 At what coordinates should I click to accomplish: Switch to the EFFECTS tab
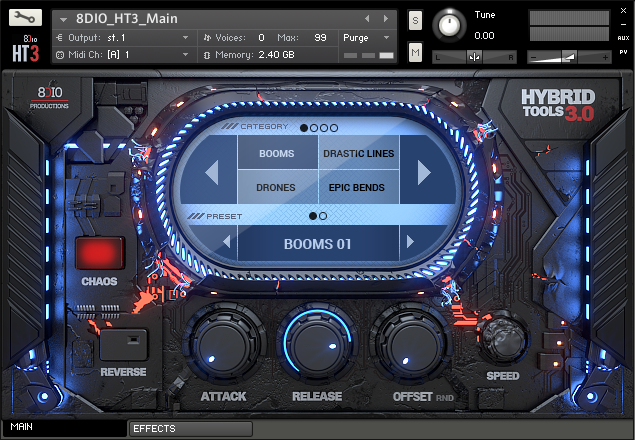[x=191, y=429]
